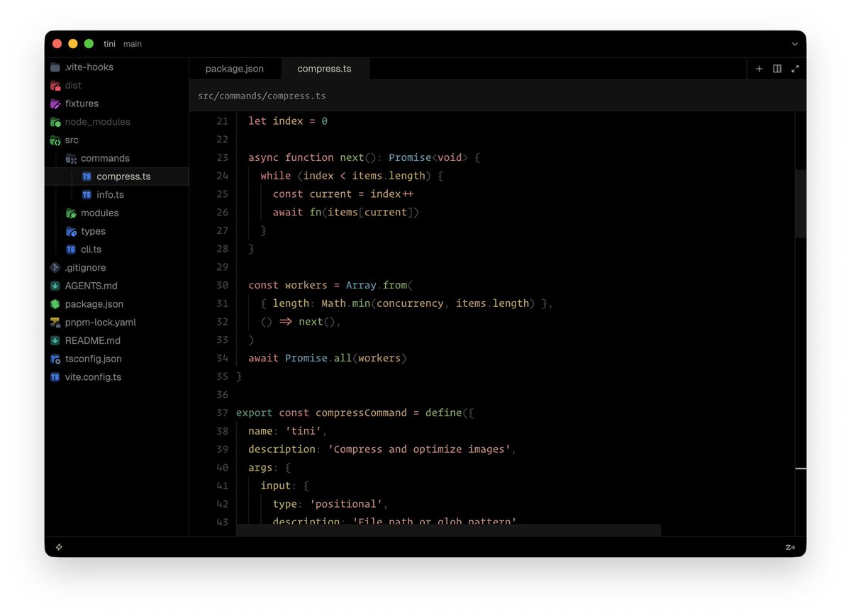851x616 pixels.
Task: Collapse the src folder row
Action: click(x=117, y=140)
